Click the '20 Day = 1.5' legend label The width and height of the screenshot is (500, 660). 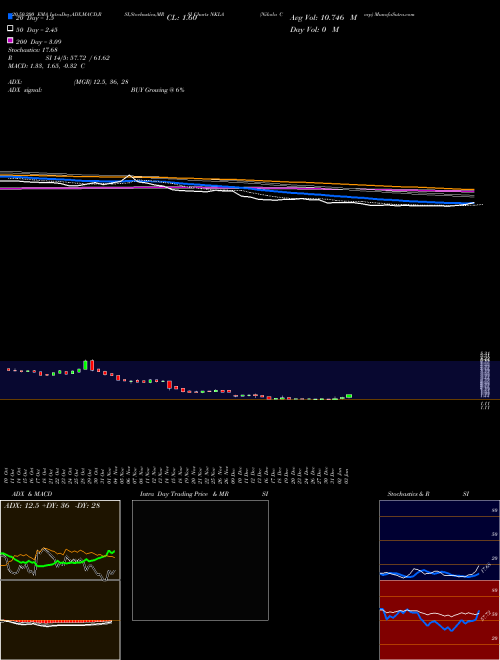35,18
